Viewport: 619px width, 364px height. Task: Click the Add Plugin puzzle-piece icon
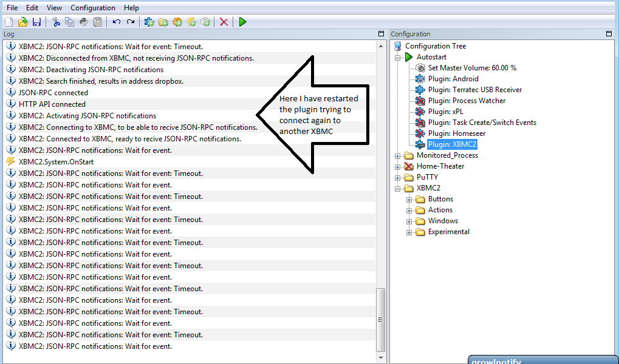point(149,22)
